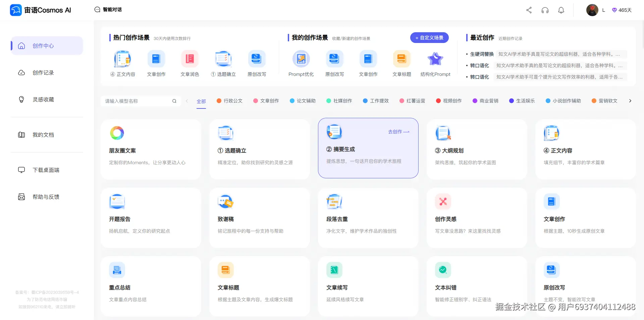Click the 开题报告 card icon
The height and width of the screenshot is (320, 644).
click(117, 201)
